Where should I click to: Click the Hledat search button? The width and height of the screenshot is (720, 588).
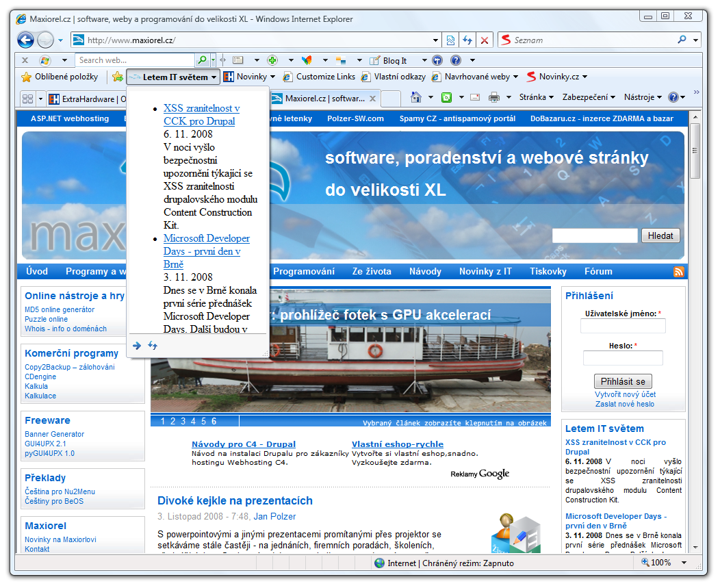coord(660,235)
